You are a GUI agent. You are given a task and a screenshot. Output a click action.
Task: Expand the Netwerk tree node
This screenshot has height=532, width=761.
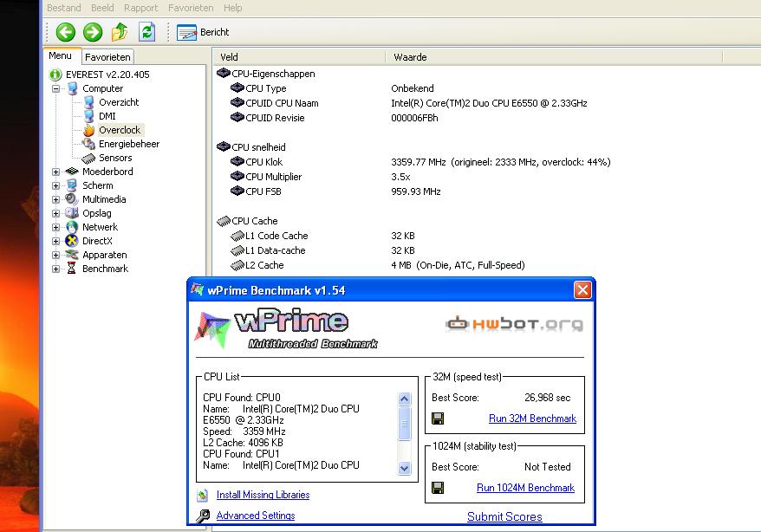(55, 228)
